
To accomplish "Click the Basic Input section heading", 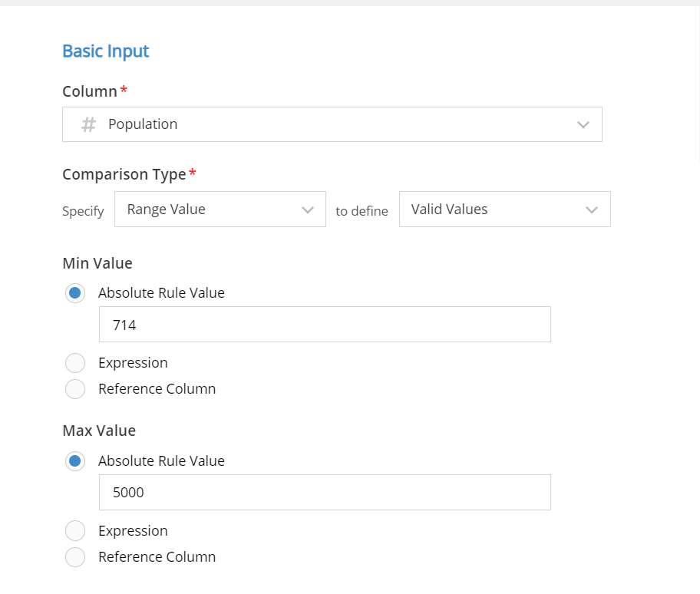I will pos(105,51).
